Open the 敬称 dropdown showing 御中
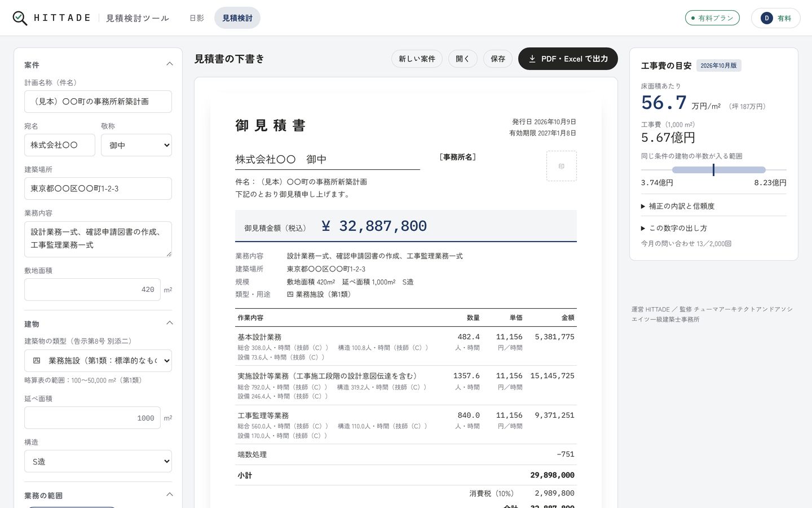This screenshot has height=508, width=812. click(136, 145)
